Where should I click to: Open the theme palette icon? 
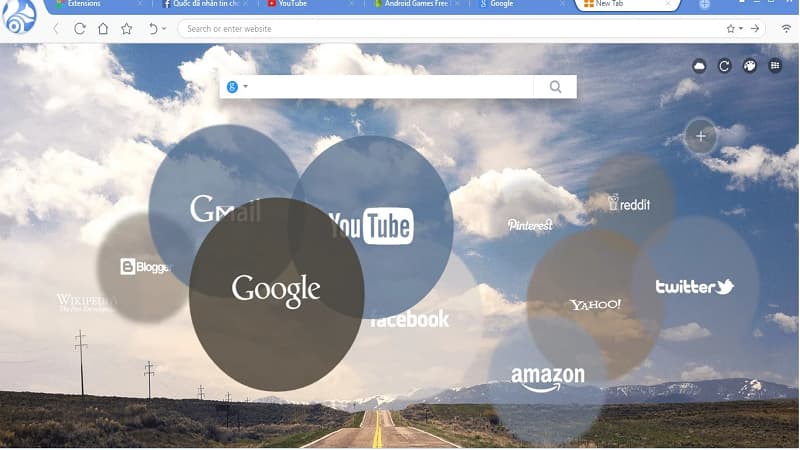click(749, 66)
